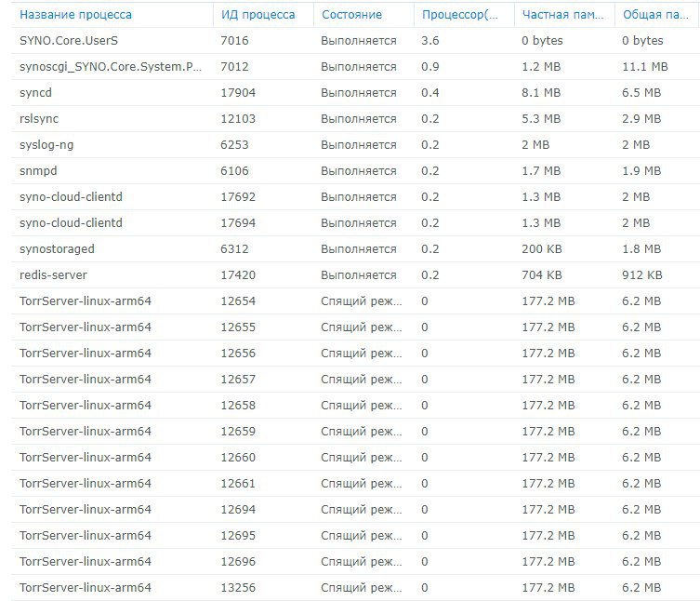This screenshot has height=601, width=700.
Task: Click private memory 1.7 MB of snmpd
Action: click(x=541, y=170)
